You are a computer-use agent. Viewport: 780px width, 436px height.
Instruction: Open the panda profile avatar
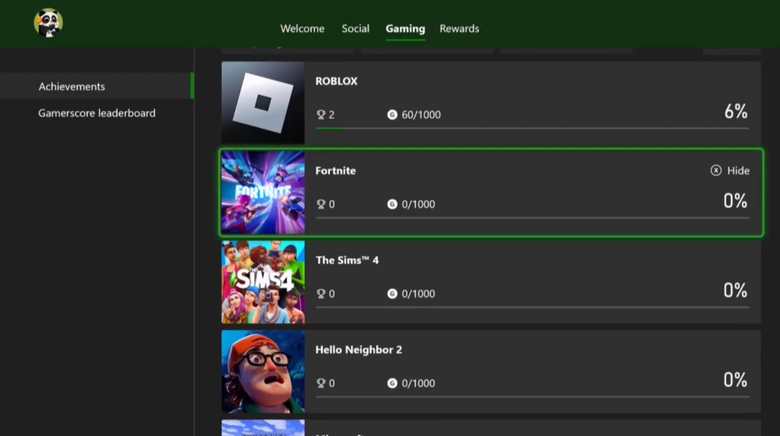[48, 23]
